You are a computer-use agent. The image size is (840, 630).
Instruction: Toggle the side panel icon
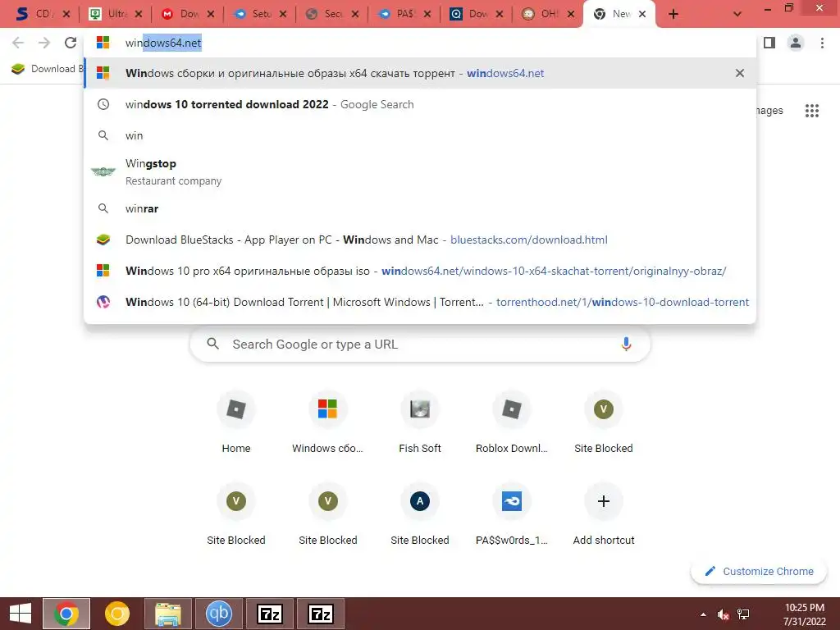point(769,43)
